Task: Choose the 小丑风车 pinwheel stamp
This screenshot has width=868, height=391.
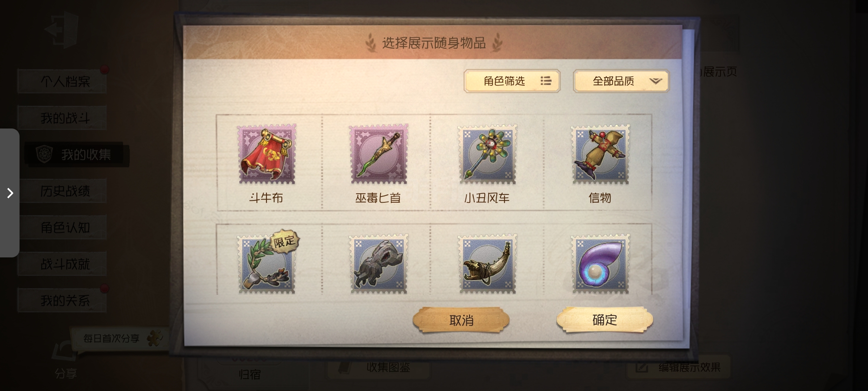Action: coord(487,154)
